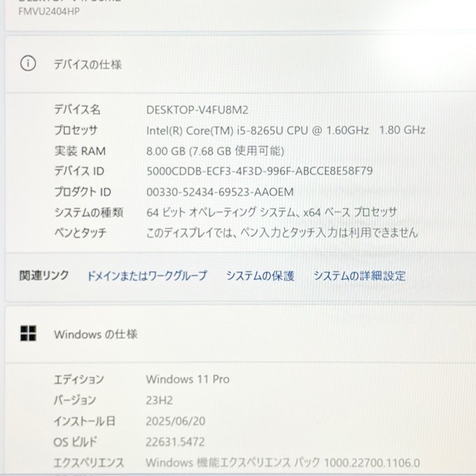Screen dimensions: 476x476
Task: Select device name DESKTOP-V4FU8M2 value
Action: coord(197,110)
